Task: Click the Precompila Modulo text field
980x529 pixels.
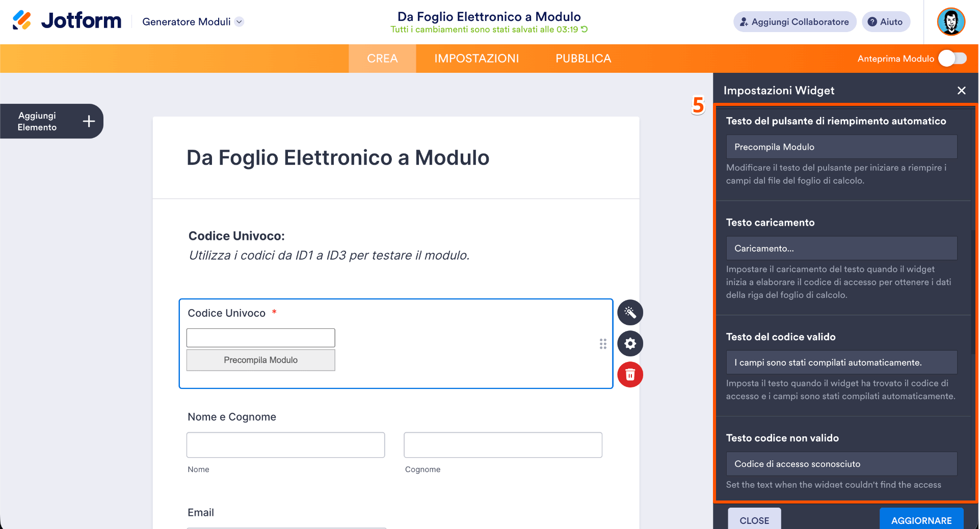Action: (841, 147)
